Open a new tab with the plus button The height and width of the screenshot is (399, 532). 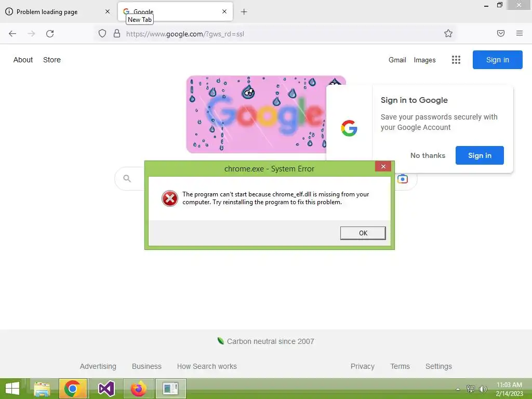point(244,12)
